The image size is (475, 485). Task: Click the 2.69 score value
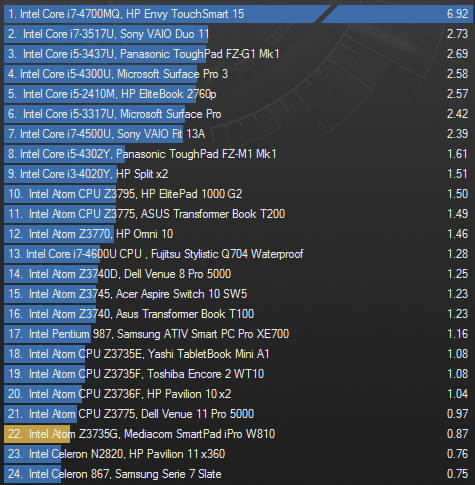click(457, 54)
